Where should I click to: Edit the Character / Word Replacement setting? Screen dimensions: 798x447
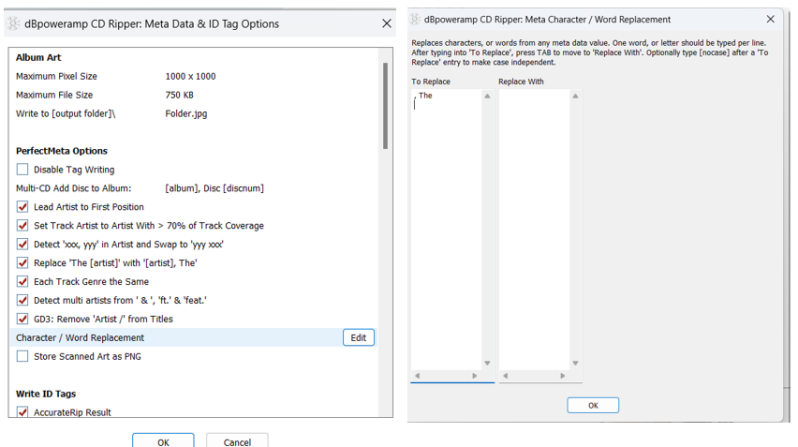359,338
